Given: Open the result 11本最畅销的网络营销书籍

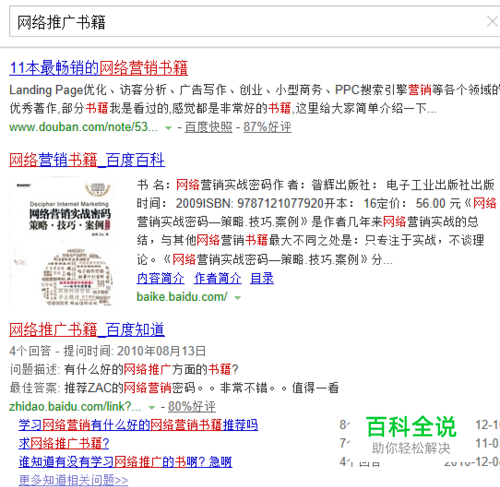Looking at the screenshot, I should (99, 68).
